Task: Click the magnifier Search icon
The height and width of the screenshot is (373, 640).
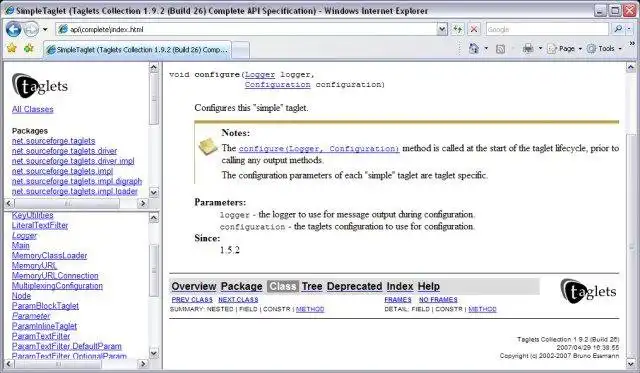Action: click(618, 29)
